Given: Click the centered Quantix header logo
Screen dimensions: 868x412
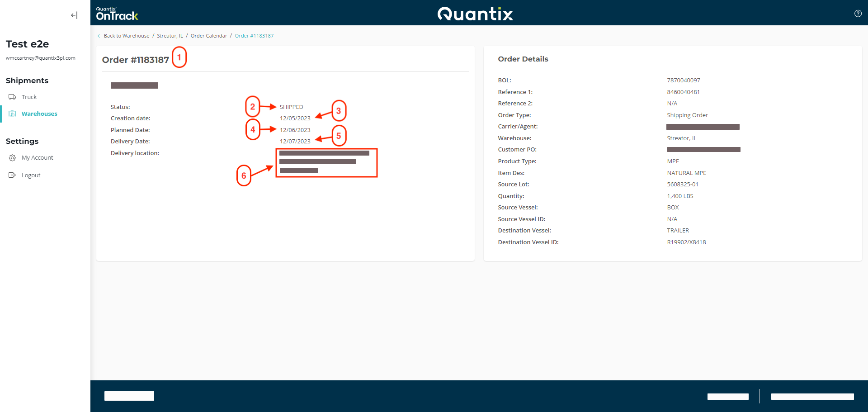Looking at the screenshot, I should tap(475, 14).
